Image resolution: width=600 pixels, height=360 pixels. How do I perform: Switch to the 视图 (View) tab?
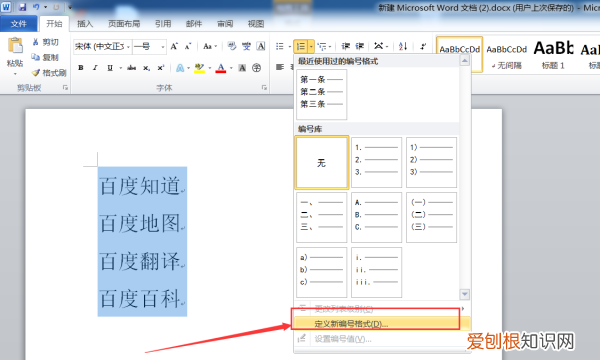click(256, 24)
